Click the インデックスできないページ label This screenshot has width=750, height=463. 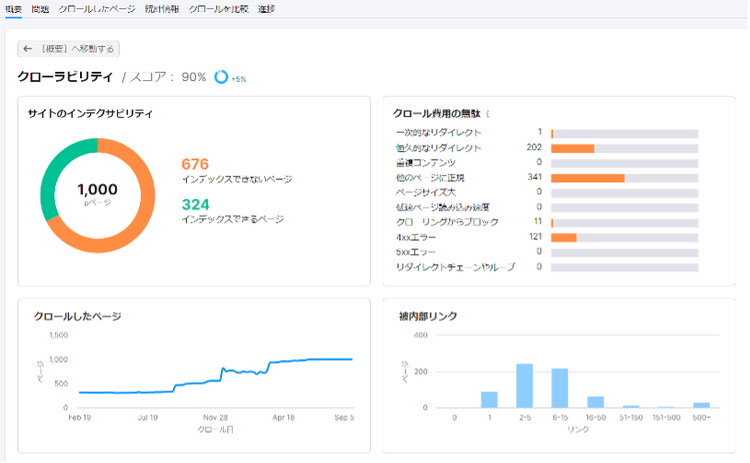[237, 179]
